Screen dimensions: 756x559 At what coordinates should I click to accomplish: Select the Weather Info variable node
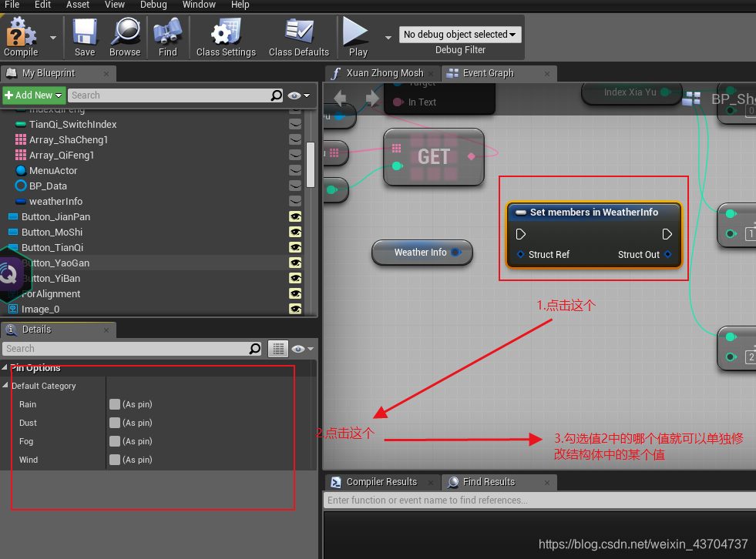pyautogui.click(x=422, y=253)
